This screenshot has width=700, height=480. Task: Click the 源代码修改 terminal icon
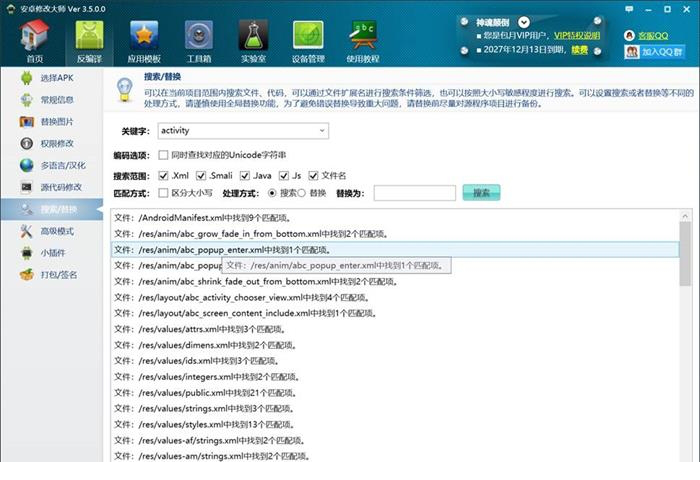pos(26,187)
